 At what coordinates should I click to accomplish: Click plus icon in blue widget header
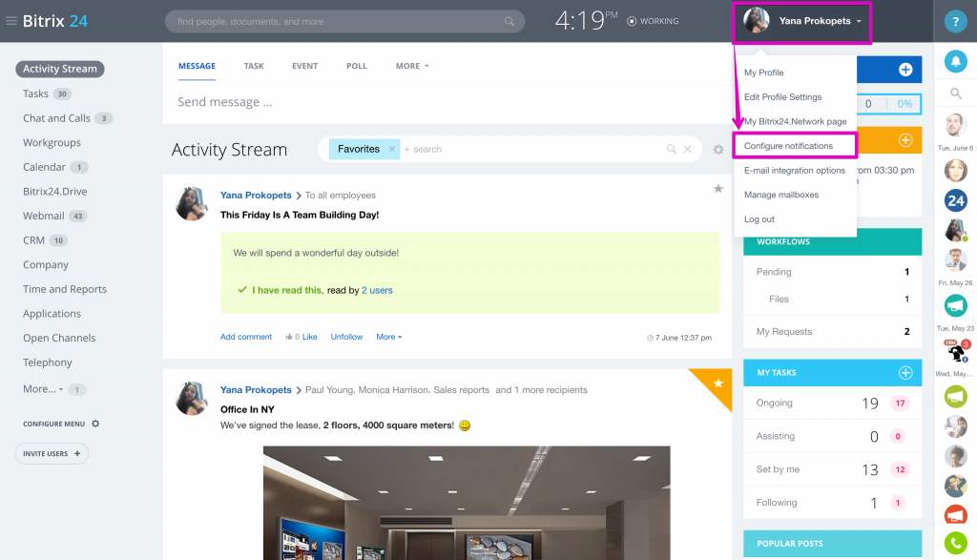pos(905,70)
